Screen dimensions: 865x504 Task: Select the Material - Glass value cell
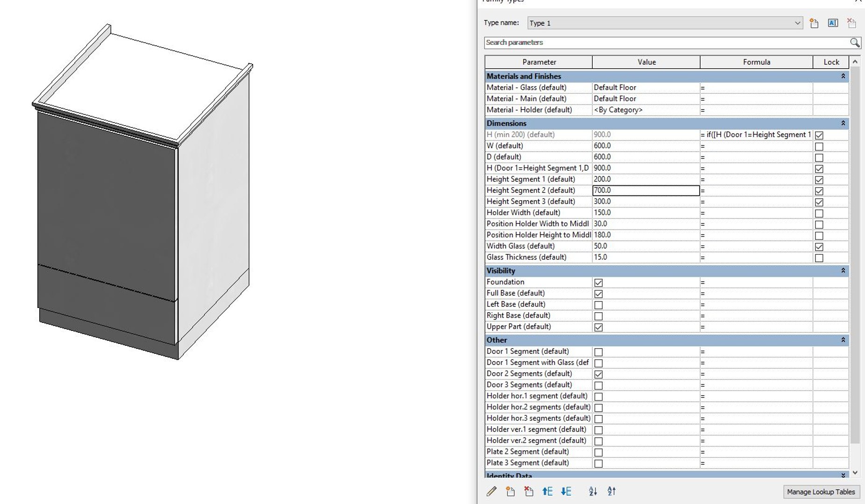point(646,87)
